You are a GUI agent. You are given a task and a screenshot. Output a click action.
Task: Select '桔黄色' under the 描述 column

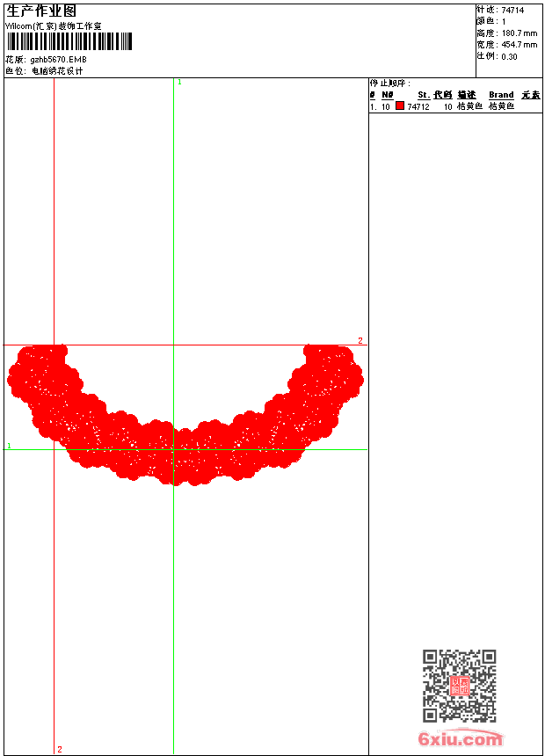tap(469, 106)
